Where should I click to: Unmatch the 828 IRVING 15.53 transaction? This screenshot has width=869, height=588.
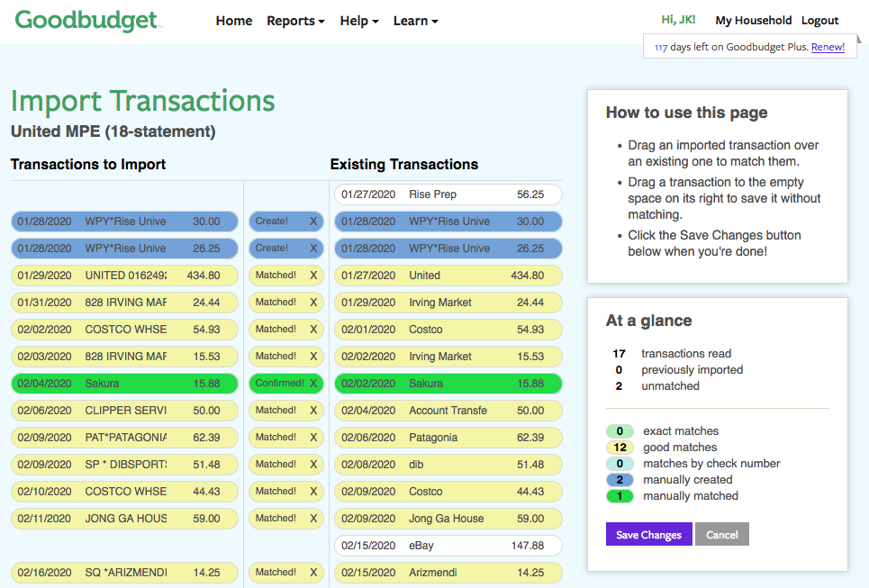tap(313, 357)
